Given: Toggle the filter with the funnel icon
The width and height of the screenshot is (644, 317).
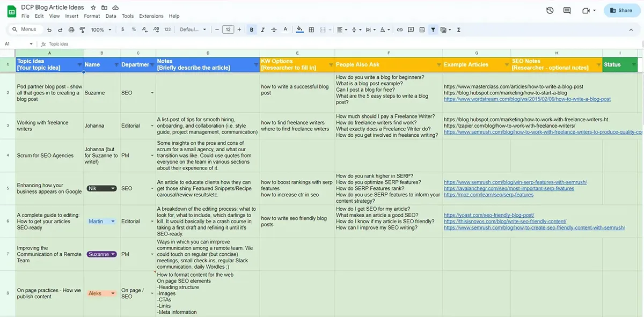Looking at the screenshot, I should [433, 30].
